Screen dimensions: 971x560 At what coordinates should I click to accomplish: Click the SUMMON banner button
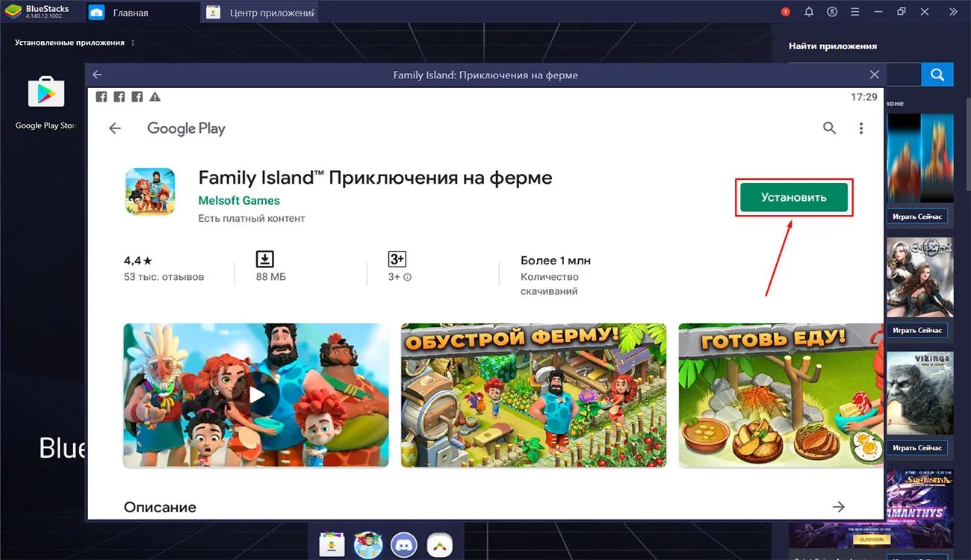click(x=871, y=539)
